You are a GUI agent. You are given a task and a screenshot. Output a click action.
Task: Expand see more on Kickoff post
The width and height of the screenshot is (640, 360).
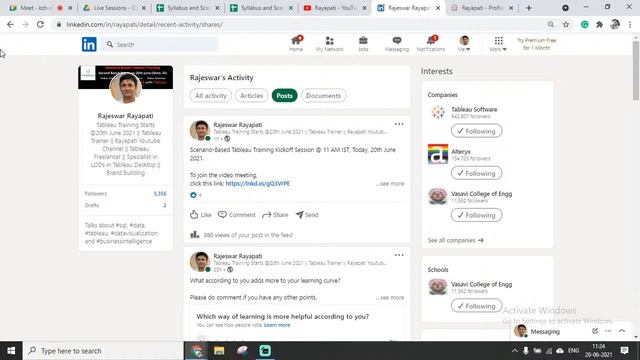(390, 184)
